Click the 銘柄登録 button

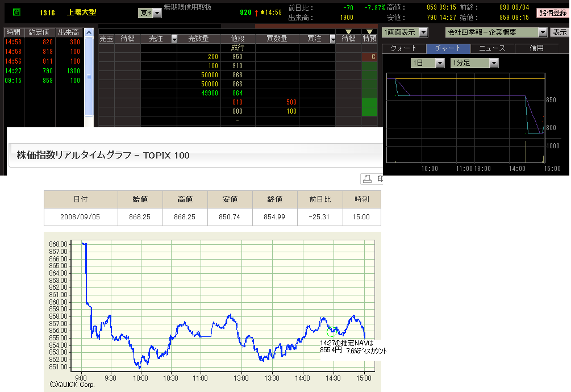553,12
